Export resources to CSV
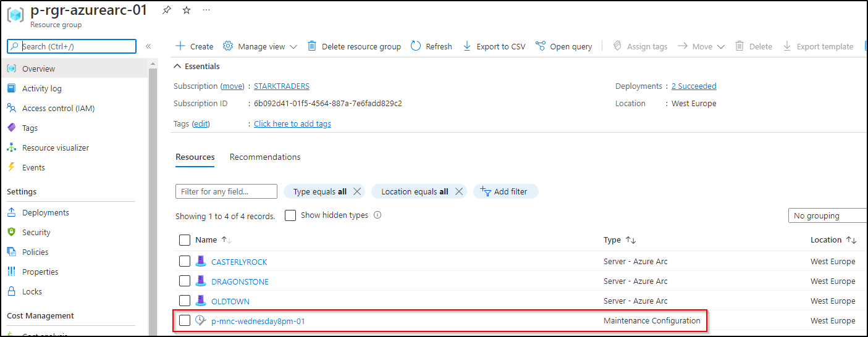 494,46
